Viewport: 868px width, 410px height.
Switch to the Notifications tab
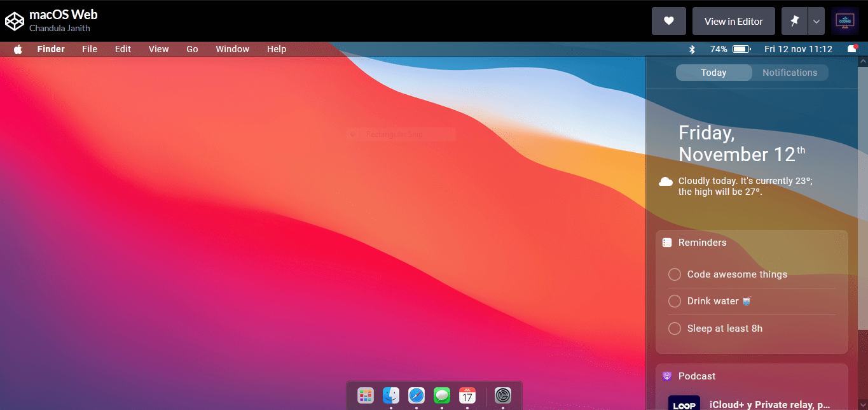tap(790, 73)
